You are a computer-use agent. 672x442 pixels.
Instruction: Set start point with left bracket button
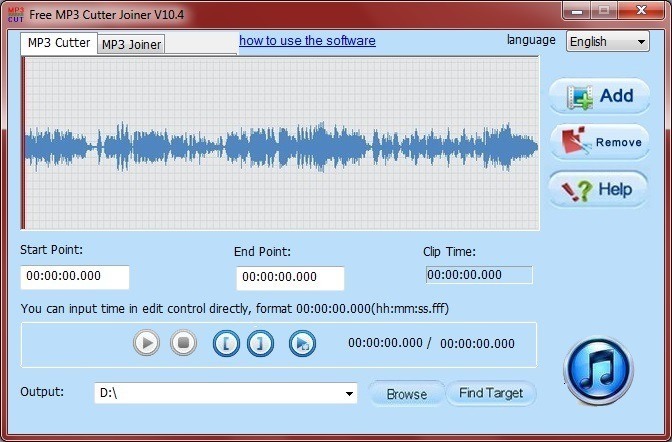[x=226, y=343]
